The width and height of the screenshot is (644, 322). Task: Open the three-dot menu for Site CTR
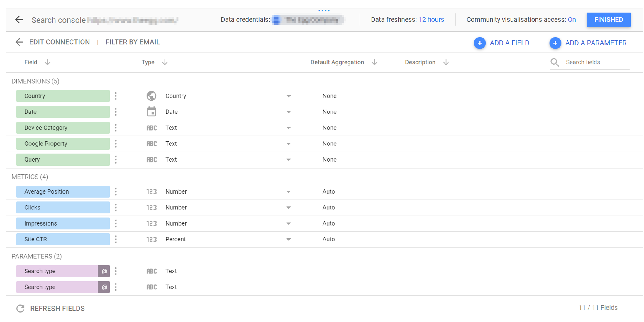click(x=116, y=239)
